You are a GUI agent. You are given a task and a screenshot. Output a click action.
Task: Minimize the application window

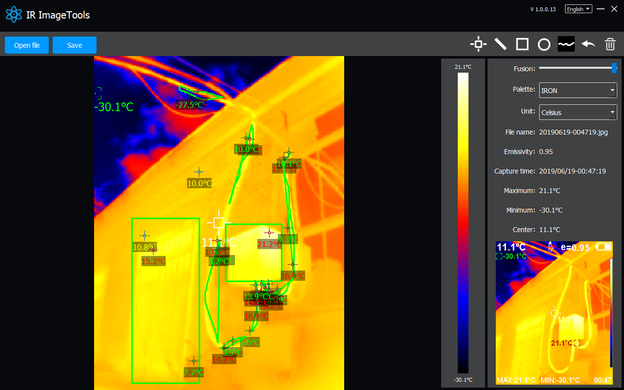point(601,9)
